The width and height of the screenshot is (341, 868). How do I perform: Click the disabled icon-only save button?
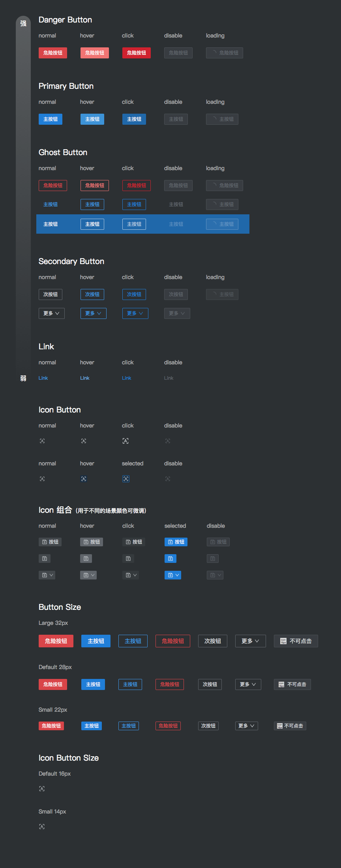pos(213,559)
